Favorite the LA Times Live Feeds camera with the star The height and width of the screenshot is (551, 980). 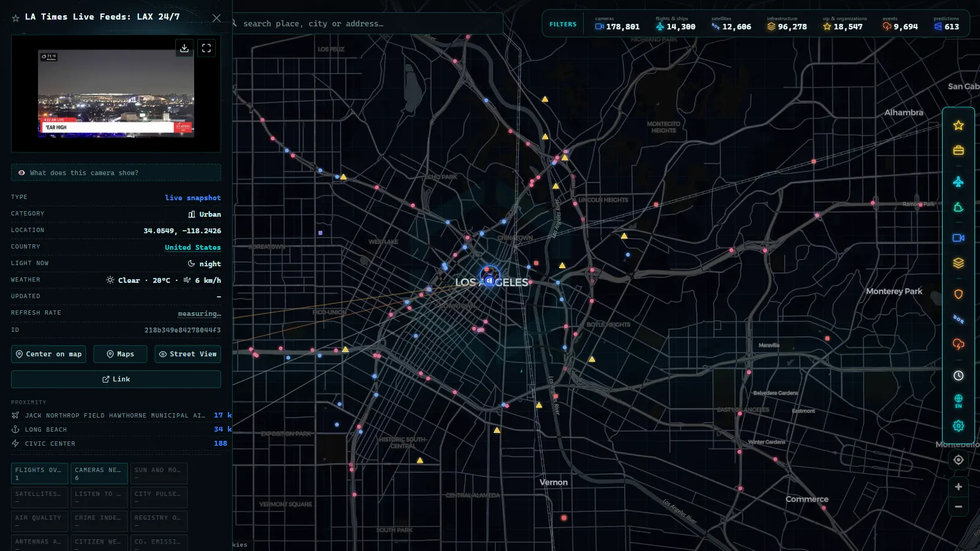[x=15, y=18]
